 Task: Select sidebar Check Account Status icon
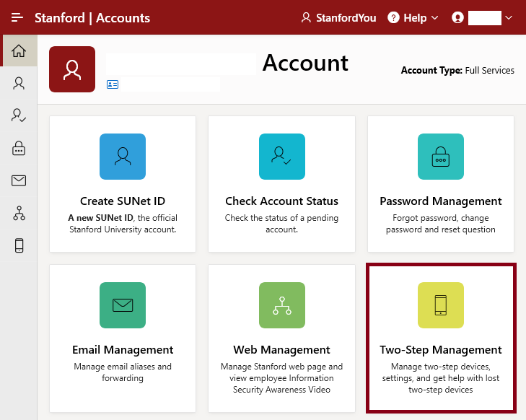coord(19,115)
